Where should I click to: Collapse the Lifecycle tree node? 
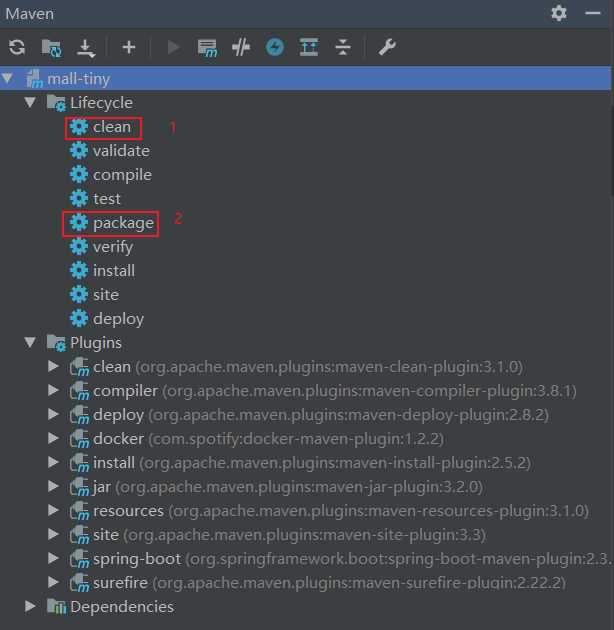(x=31, y=103)
